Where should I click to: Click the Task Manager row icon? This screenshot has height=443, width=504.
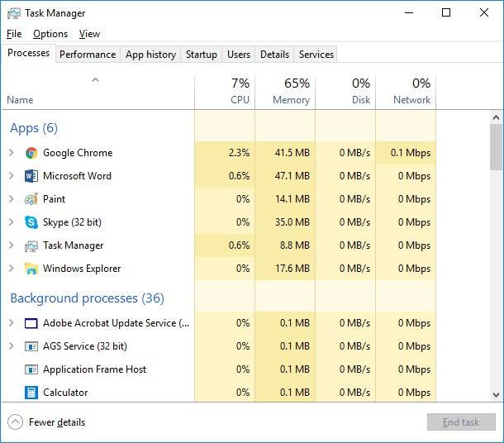[x=31, y=246]
